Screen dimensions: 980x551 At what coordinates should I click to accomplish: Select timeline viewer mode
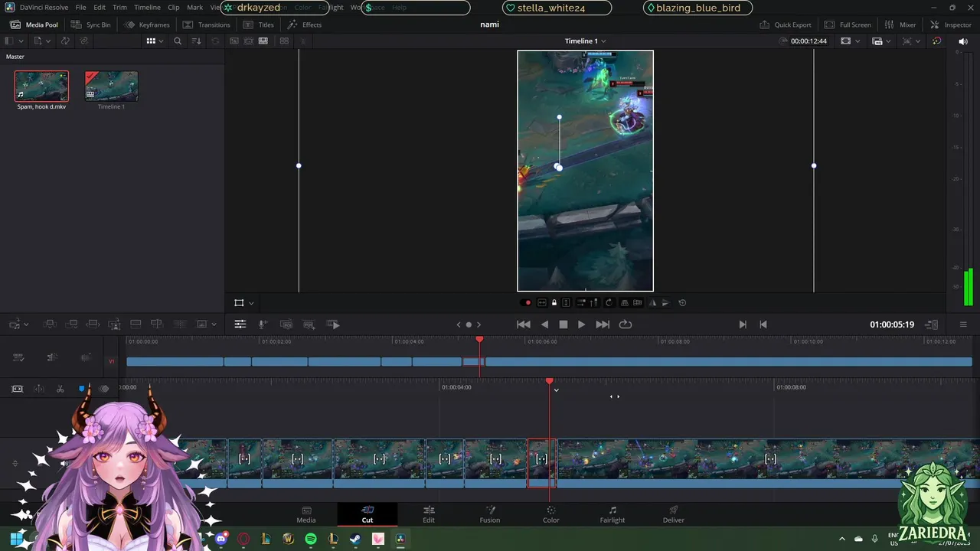pos(263,41)
